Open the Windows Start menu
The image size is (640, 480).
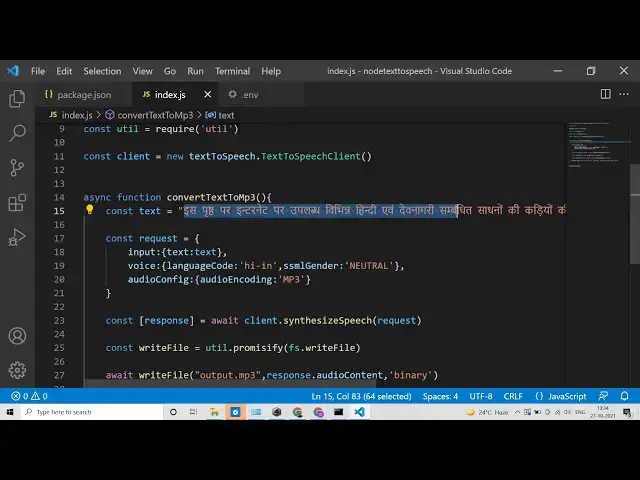click(x=10, y=412)
